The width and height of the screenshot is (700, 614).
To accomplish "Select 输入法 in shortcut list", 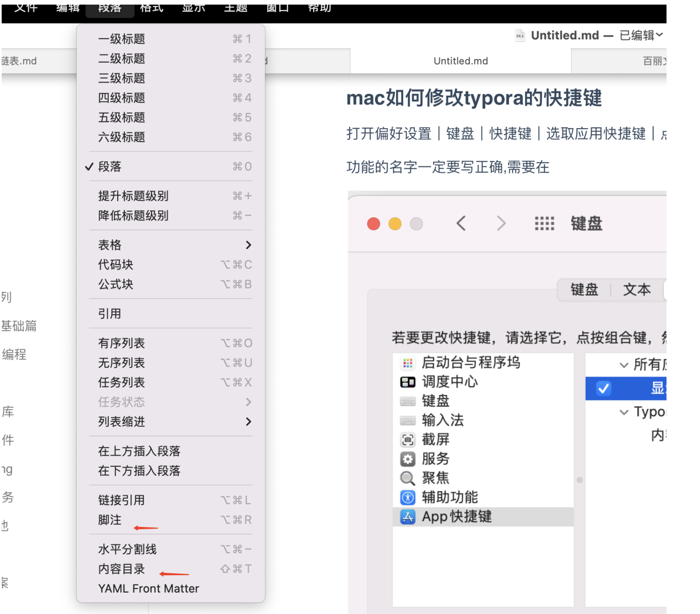I will (x=483, y=420).
